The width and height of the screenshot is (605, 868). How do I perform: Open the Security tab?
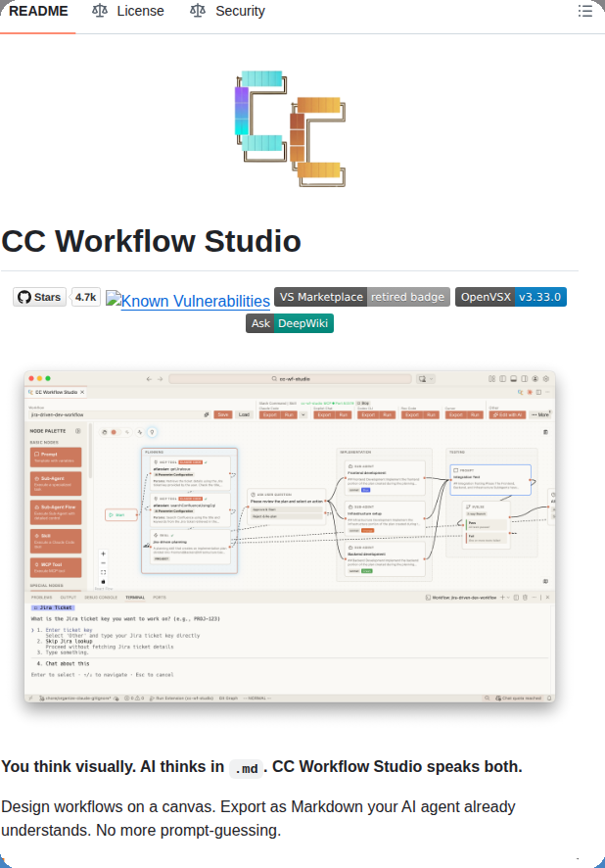point(227,11)
